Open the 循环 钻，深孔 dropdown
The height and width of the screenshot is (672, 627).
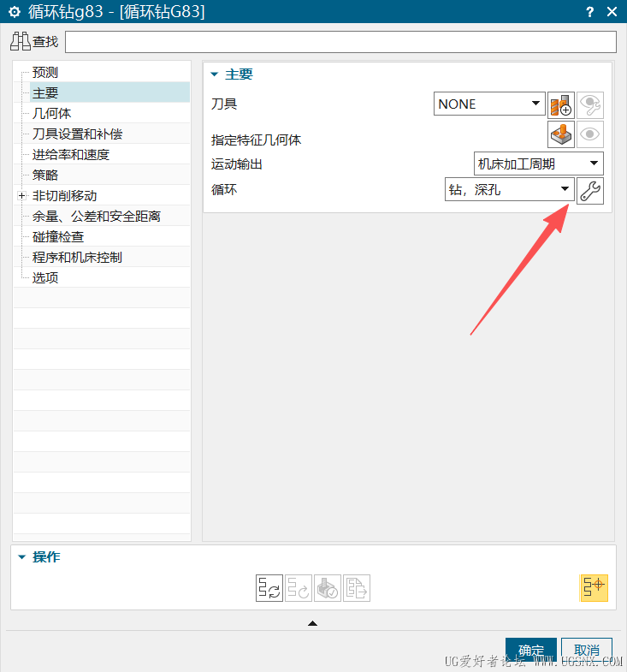pyautogui.click(x=509, y=189)
